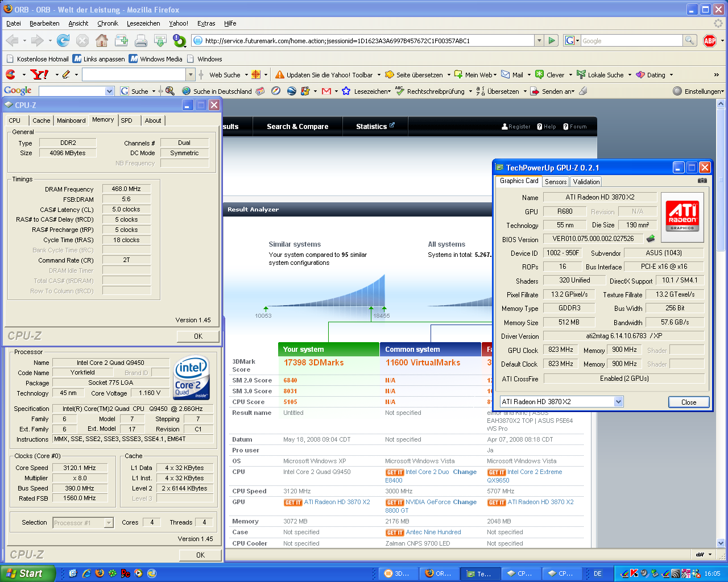Open the Processor #1 selection dropdown
The image size is (728, 582).
click(x=109, y=523)
